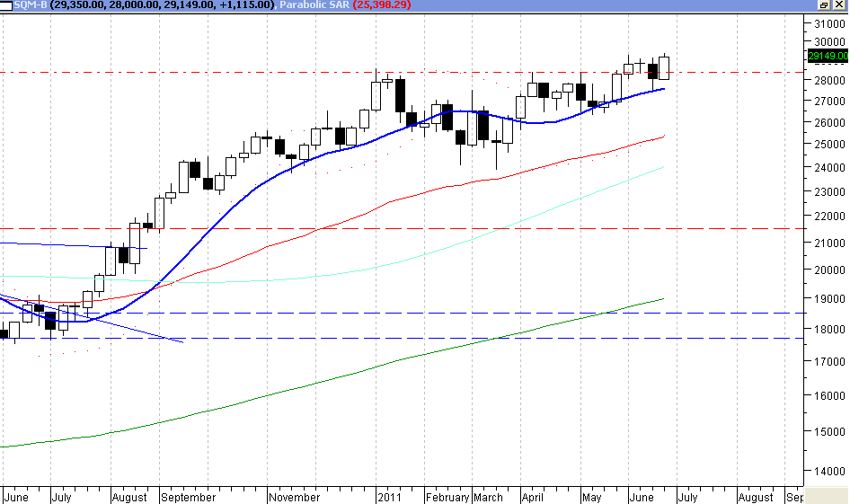Click the 22000 price axis label
This screenshot has height=504, width=850.
click(x=829, y=216)
